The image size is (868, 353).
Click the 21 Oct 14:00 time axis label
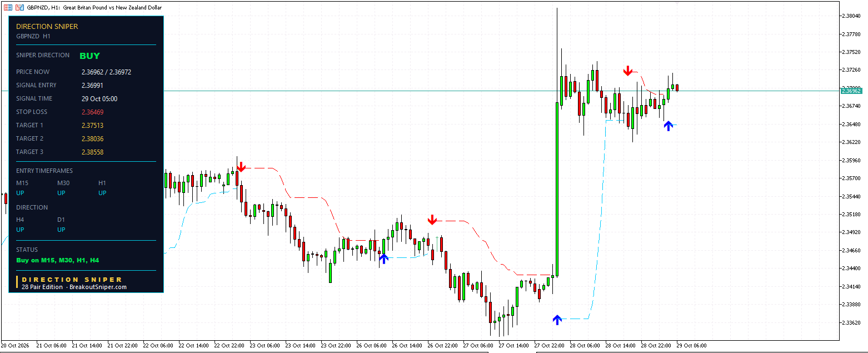coord(88,345)
